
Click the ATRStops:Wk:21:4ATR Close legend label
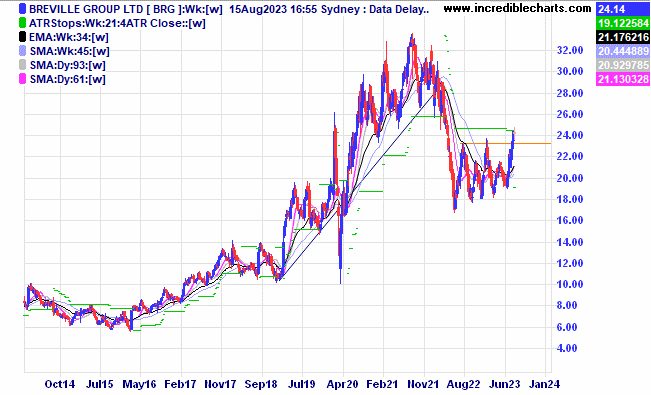[x=117, y=23]
